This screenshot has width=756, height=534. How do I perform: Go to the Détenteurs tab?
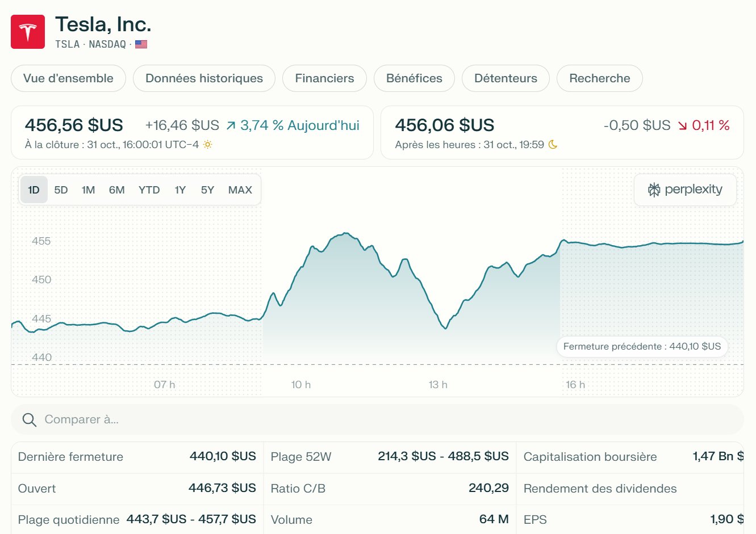pyautogui.click(x=506, y=78)
